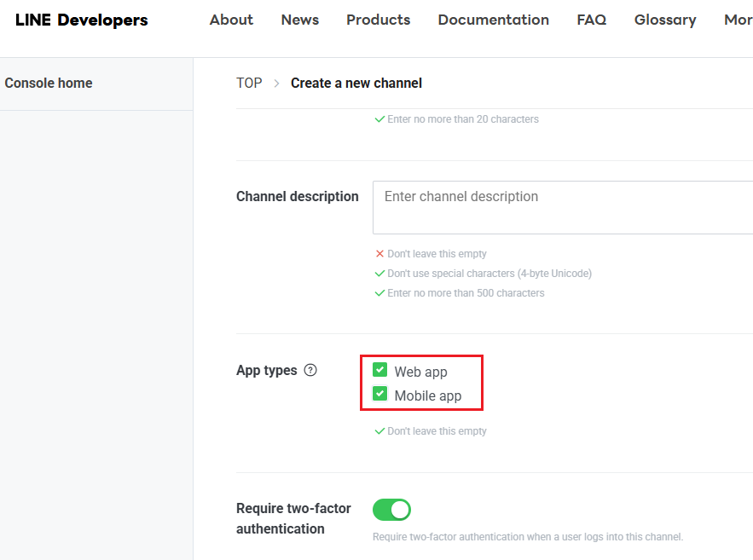Open the FAQ page
This screenshot has height=560, width=753.
click(x=591, y=20)
